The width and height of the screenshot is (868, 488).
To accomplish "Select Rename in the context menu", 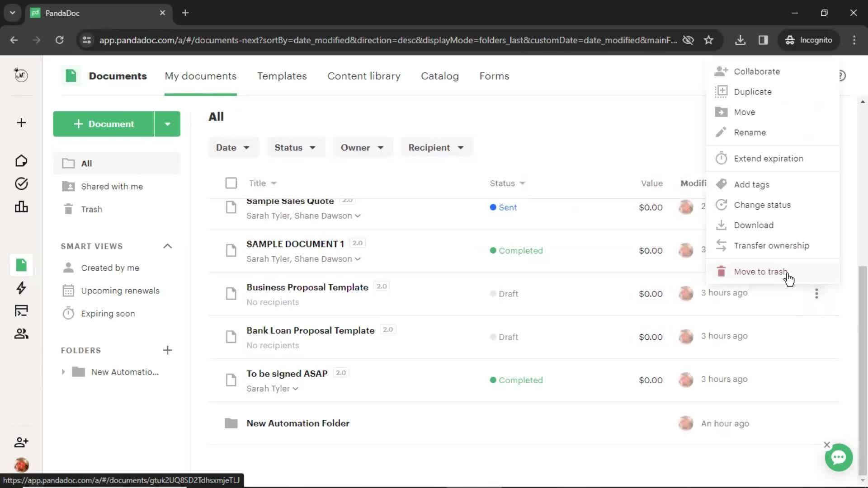I will (773, 132).
